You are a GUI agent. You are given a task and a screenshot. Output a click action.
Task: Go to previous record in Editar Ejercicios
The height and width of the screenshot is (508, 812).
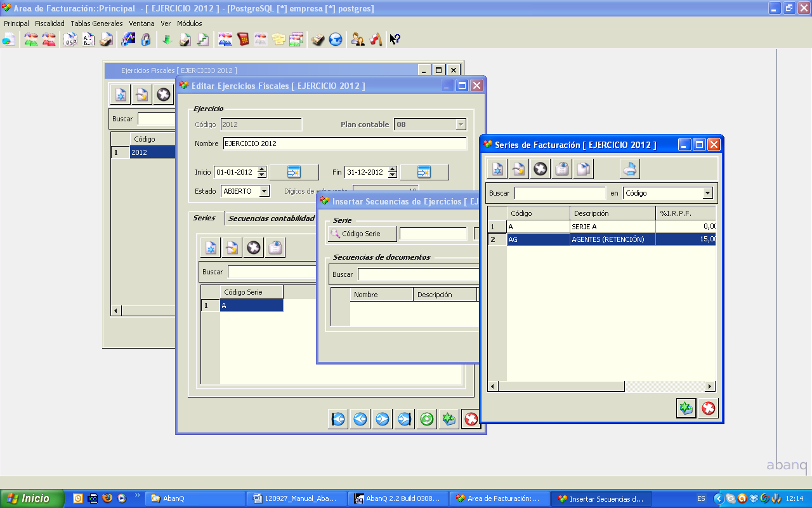[x=360, y=419]
